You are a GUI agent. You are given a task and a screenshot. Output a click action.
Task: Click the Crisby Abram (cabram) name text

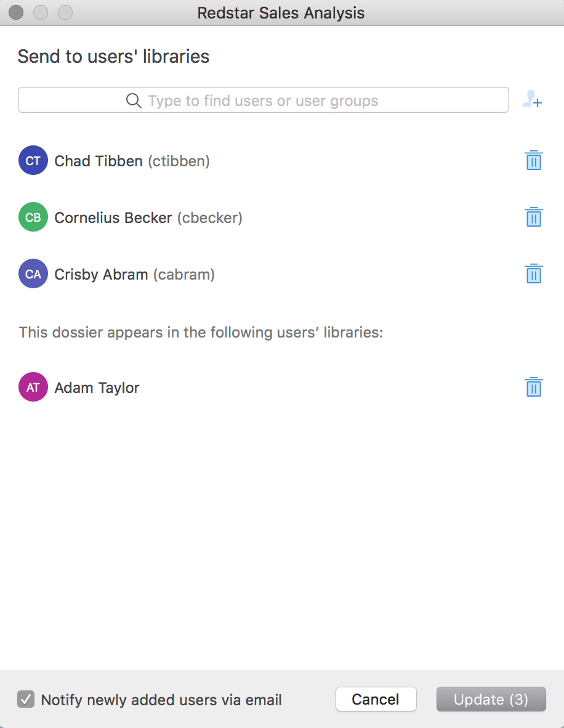coord(134,275)
